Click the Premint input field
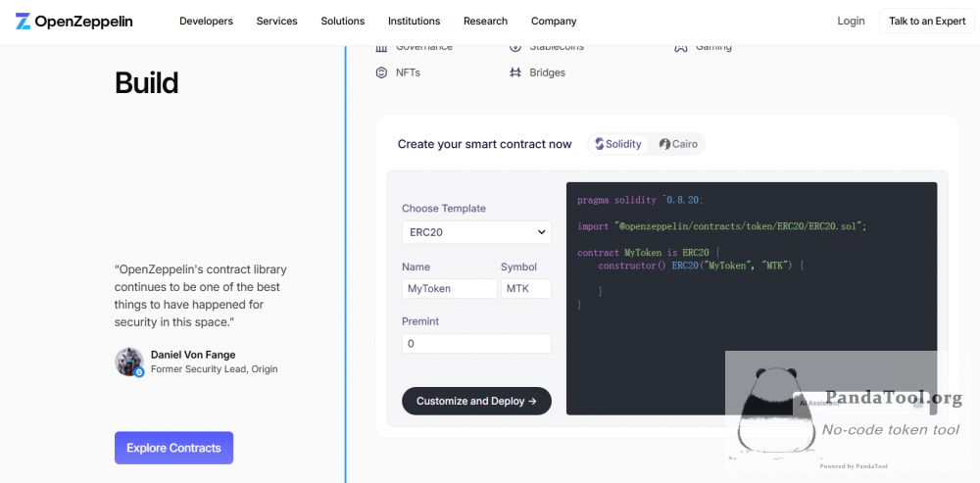The image size is (980, 483). (x=476, y=344)
